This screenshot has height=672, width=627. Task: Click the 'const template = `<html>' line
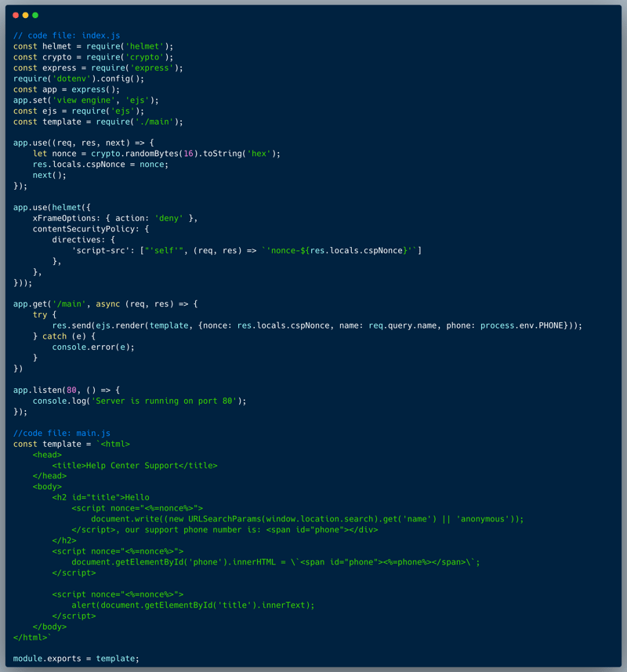pyautogui.click(x=71, y=444)
